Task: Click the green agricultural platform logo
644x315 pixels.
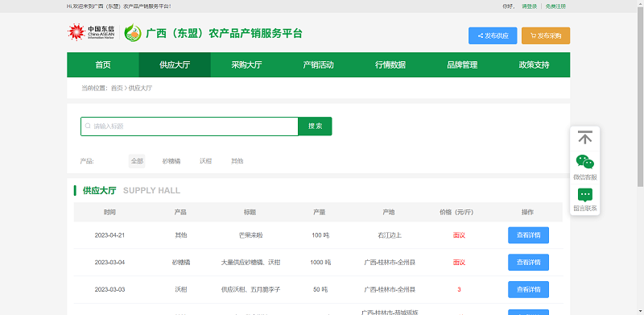Action: tap(133, 32)
